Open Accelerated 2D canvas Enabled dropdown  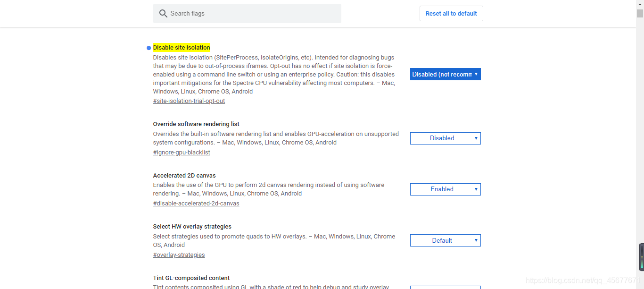pyautogui.click(x=446, y=189)
